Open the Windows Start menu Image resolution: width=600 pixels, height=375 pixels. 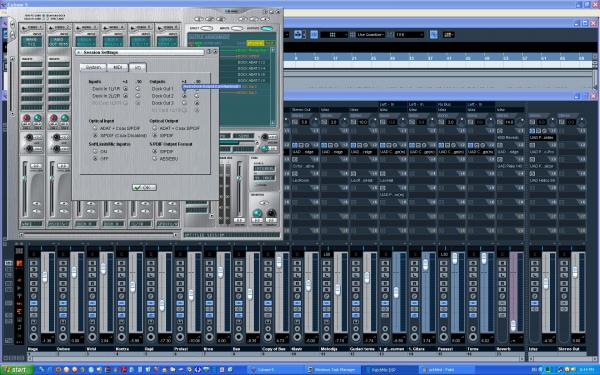pyautogui.click(x=17, y=370)
